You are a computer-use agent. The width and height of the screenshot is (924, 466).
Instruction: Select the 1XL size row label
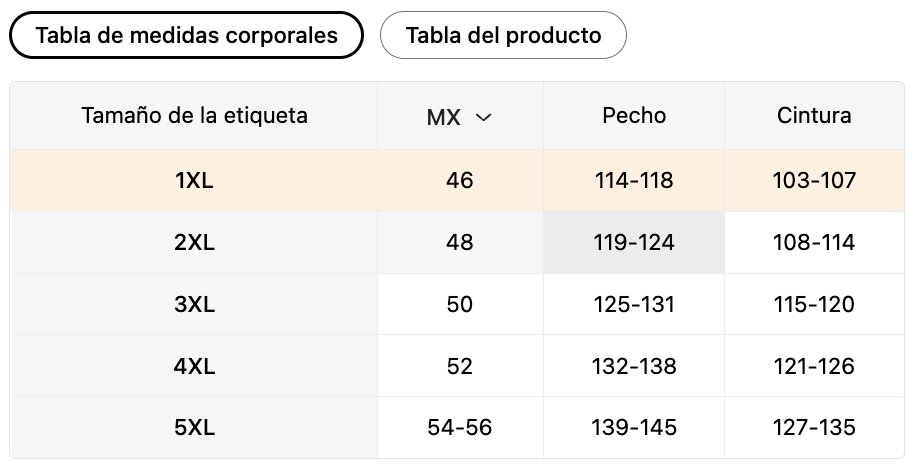(194, 180)
